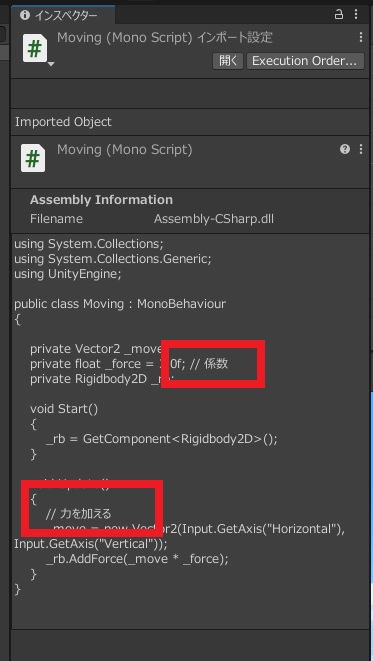Expand the small arrow under the script icon
Image resolution: width=373 pixels, height=661 pixels.
click(51, 64)
